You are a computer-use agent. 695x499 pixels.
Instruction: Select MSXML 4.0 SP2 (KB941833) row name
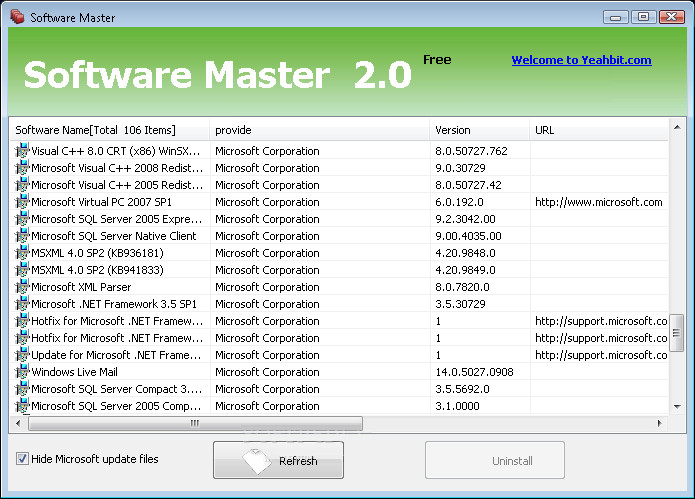coord(97,270)
